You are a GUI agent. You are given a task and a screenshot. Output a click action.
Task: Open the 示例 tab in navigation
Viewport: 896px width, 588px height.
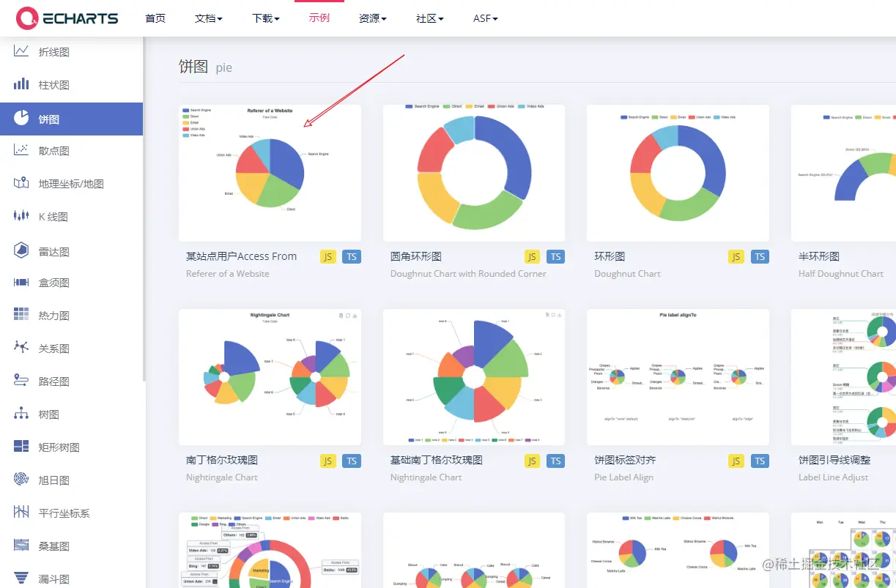point(319,18)
